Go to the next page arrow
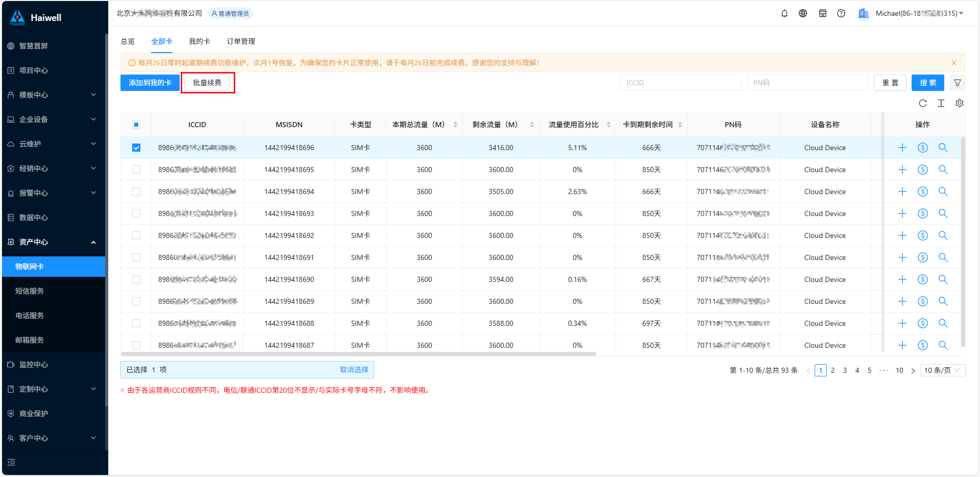 [913, 370]
